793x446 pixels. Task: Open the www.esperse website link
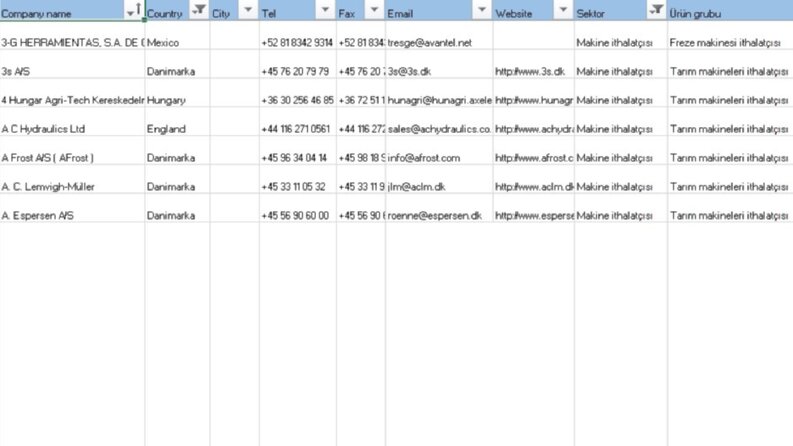[534, 215]
